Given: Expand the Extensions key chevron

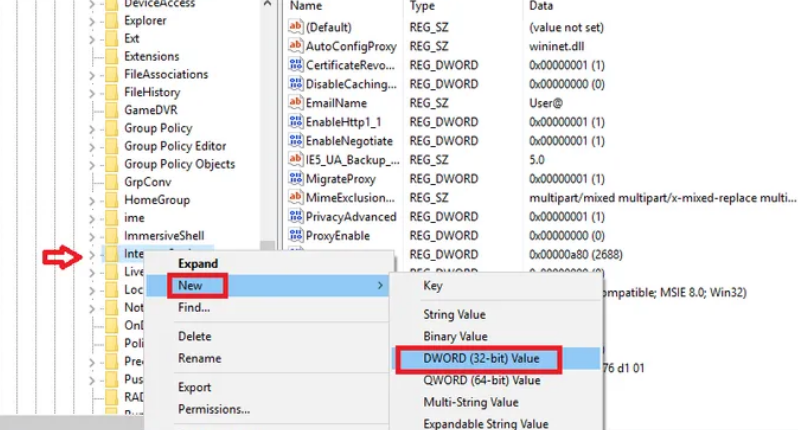Looking at the screenshot, I should [92, 56].
